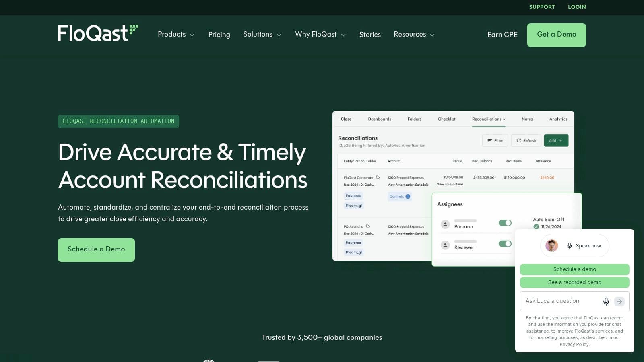Open the Privacy Policy link

point(574,344)
